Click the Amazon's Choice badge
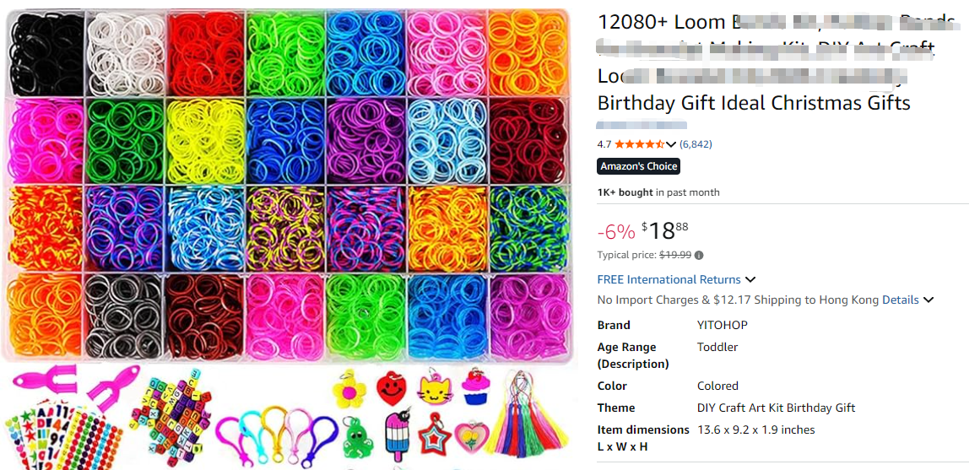The width and height of the screenshot is (980, 470). pyautogui.click(x=639, y=166)
